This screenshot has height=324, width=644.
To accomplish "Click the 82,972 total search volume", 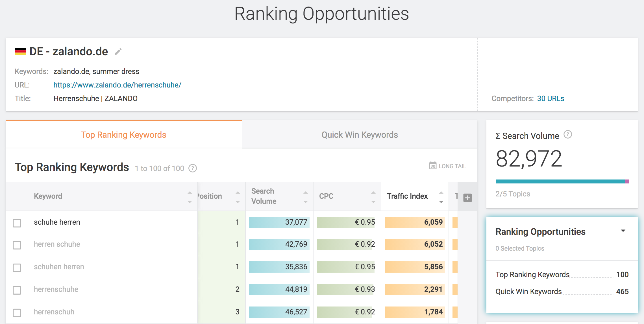I will click(x=529, y=159).
